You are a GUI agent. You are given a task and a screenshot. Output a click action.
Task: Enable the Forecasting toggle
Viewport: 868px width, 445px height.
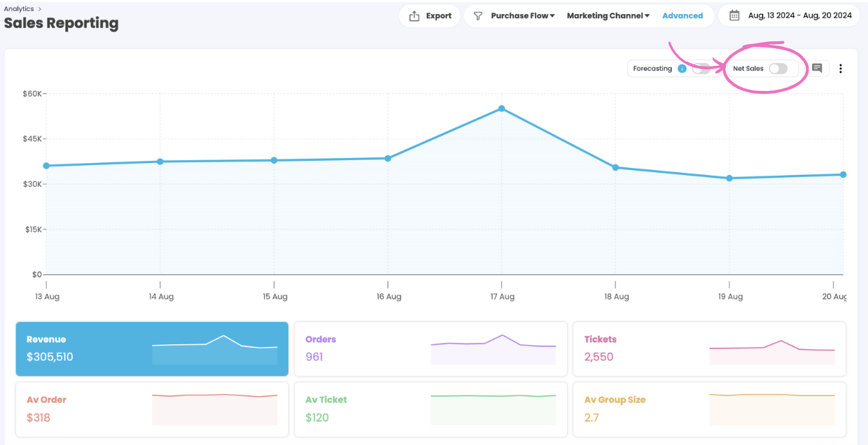(701, 69)
